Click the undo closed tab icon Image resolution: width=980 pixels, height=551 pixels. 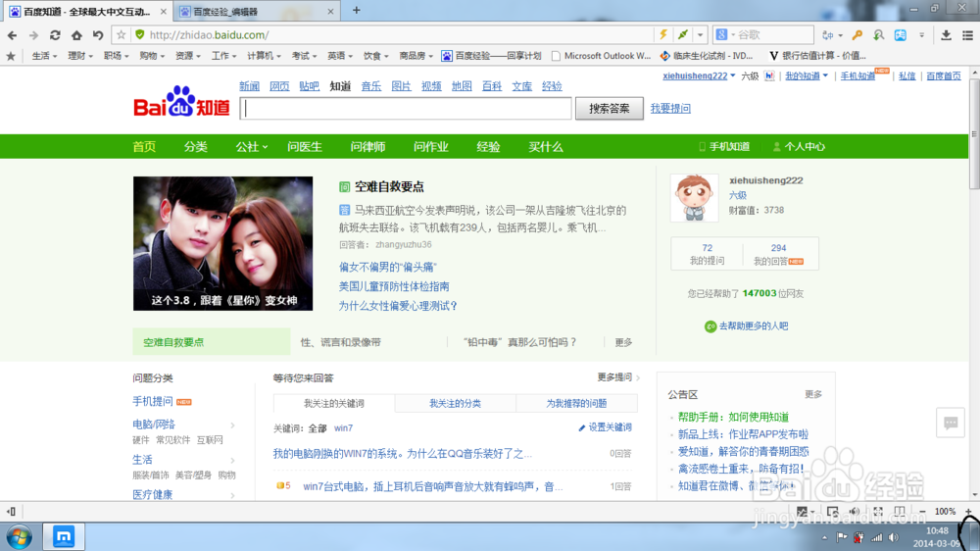(x=97, y=35)
